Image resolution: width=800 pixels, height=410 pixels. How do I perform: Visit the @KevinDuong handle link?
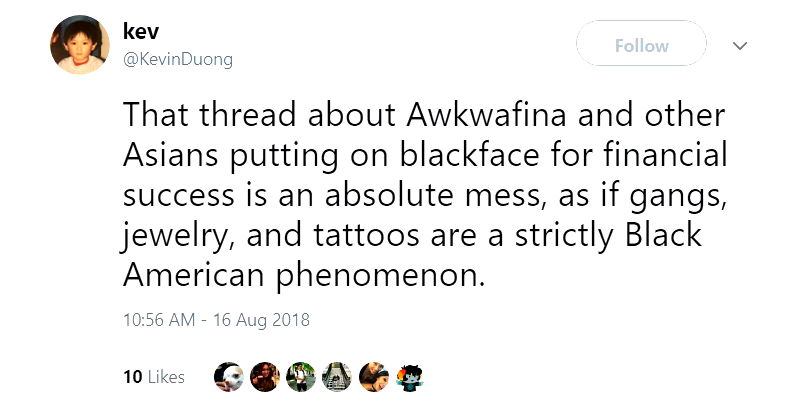178,59
